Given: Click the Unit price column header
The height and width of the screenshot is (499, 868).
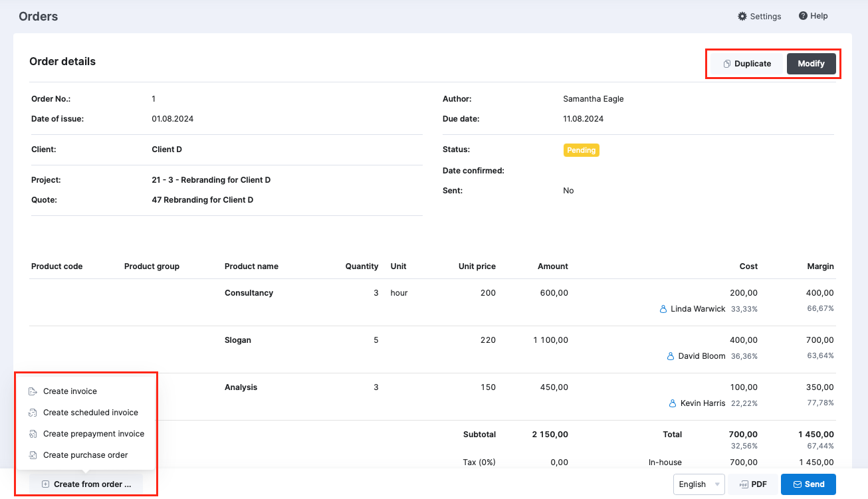Looking at the screenshot, I should click(477, 266).
